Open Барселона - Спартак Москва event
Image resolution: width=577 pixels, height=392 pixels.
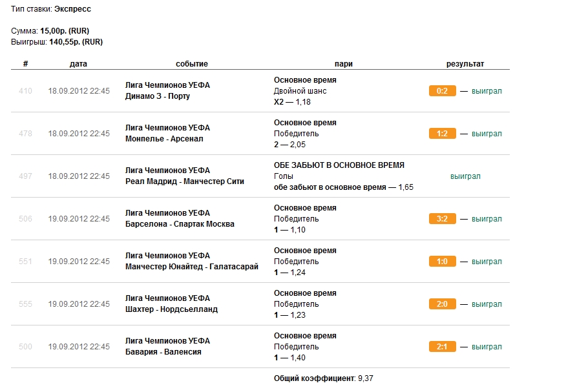click(x=180, y=224)
